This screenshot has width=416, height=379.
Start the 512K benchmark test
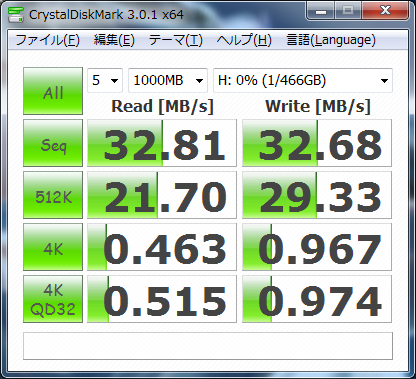click(53, 195)
